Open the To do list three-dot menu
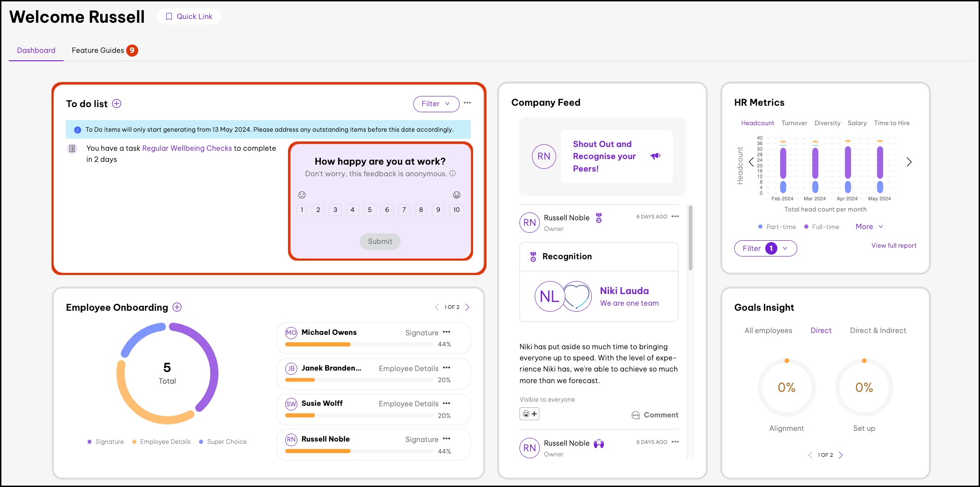Screen dimensions: 980x487 [x=467, y=103]
